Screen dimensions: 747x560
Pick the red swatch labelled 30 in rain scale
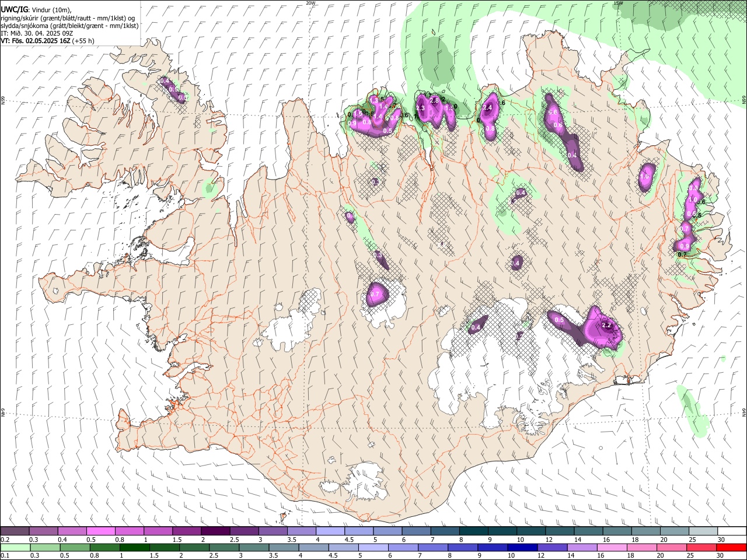coord(732,547)
